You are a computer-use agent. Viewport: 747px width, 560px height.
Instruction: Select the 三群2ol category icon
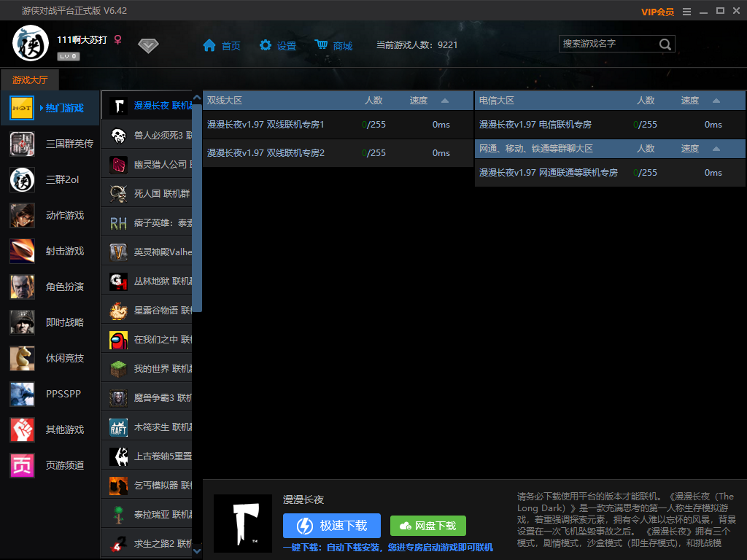pyautogui.click(x=22, y=179)
